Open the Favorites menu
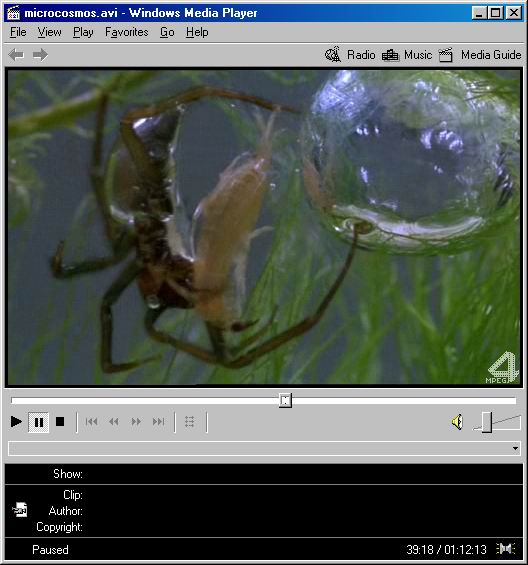The width and height of the screenshot is (528, 565). [x=127, y=32]
